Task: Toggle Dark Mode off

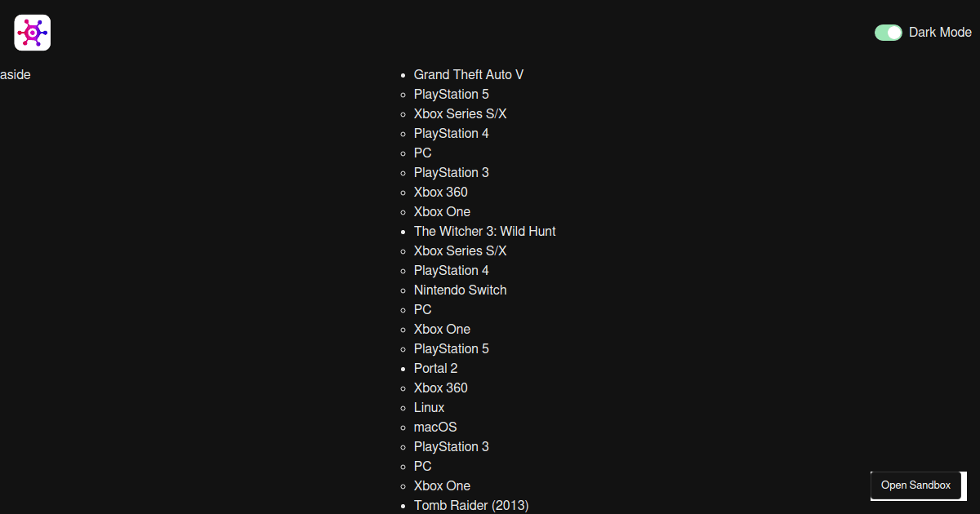Action: (x=888, y=32)
